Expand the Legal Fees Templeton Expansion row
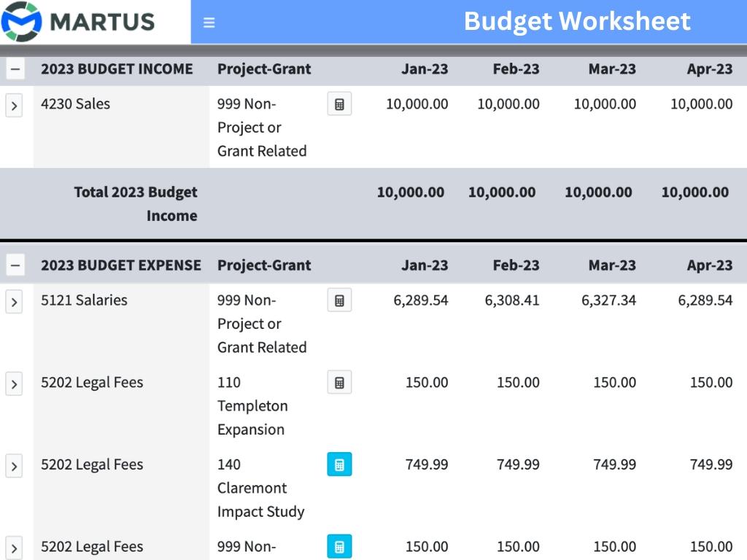 point(14,384)
